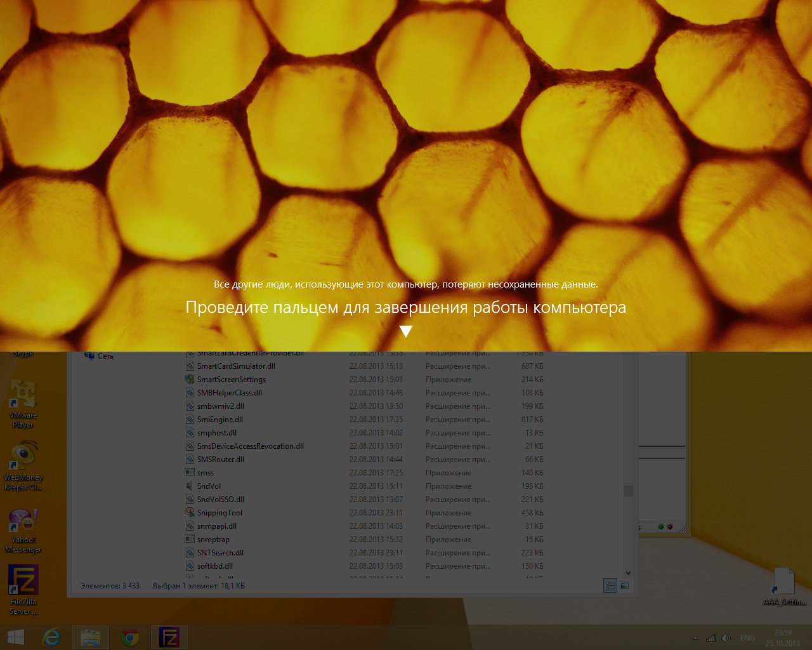
Task: Click the Windows Start button
Action: pyautogui.click(x=16, y=637)
